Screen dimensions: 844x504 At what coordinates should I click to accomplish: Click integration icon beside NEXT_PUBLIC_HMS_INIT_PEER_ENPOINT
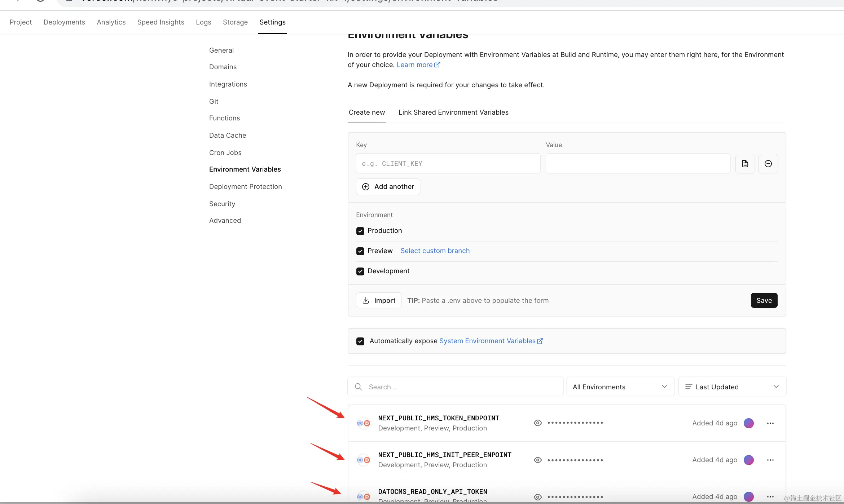pyautogui.click(x=363, y=460)
